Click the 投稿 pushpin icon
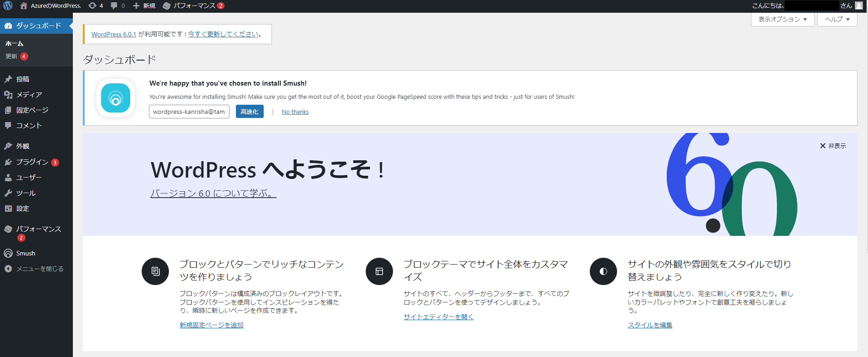Image resolution: width=868 pixels, height=357 pixels. [8, 79]
